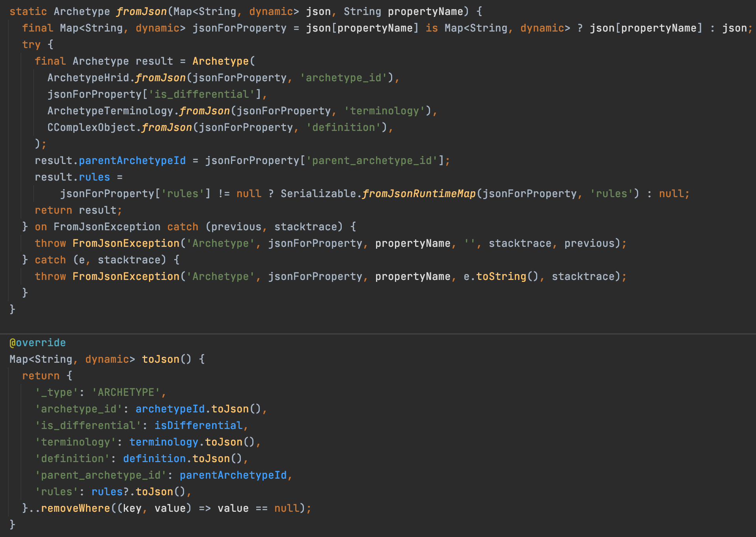Click the fromJsonRuntimeMap method call
Screen dimensions: 756x537
pyautogui.click(x=419, y=194)
